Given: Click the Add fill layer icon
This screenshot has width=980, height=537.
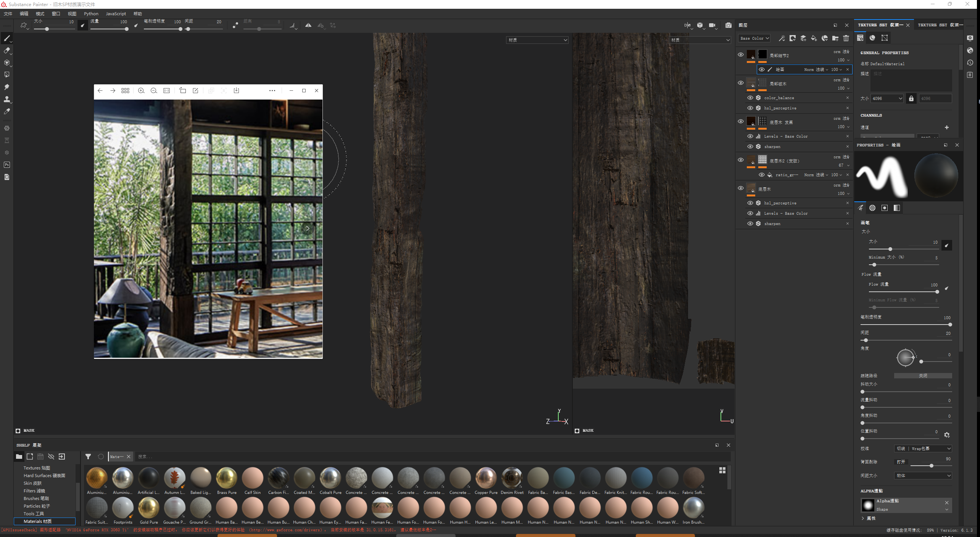Looking at the screenshot, I should point(814,38).
